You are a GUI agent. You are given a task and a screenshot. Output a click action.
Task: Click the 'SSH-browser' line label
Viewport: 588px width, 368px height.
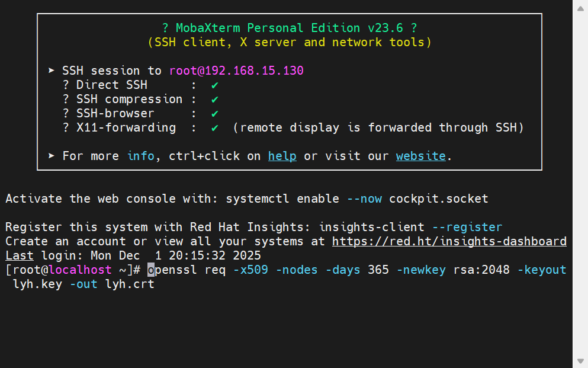pyautogui.click(x=115, y=113)
